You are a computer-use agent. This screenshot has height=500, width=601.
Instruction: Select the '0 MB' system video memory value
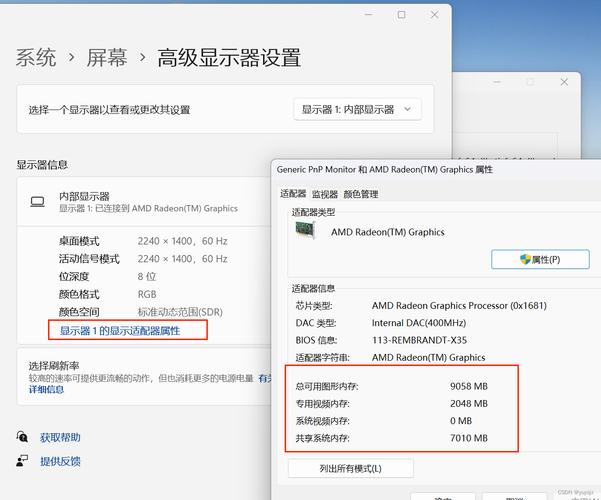(461, 421)
